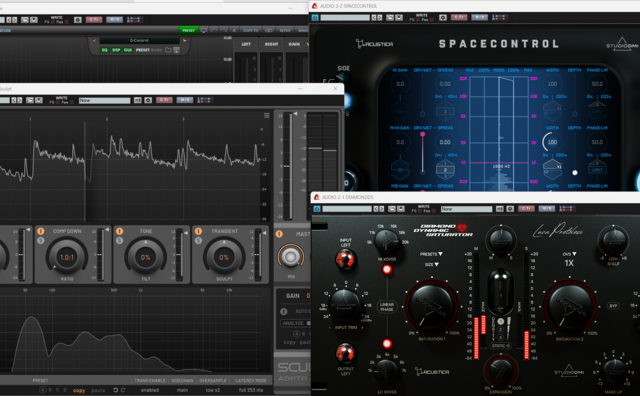640x396 pixels.
Task: Click the Saturation 2 large knob
Action: coord(570,306)
